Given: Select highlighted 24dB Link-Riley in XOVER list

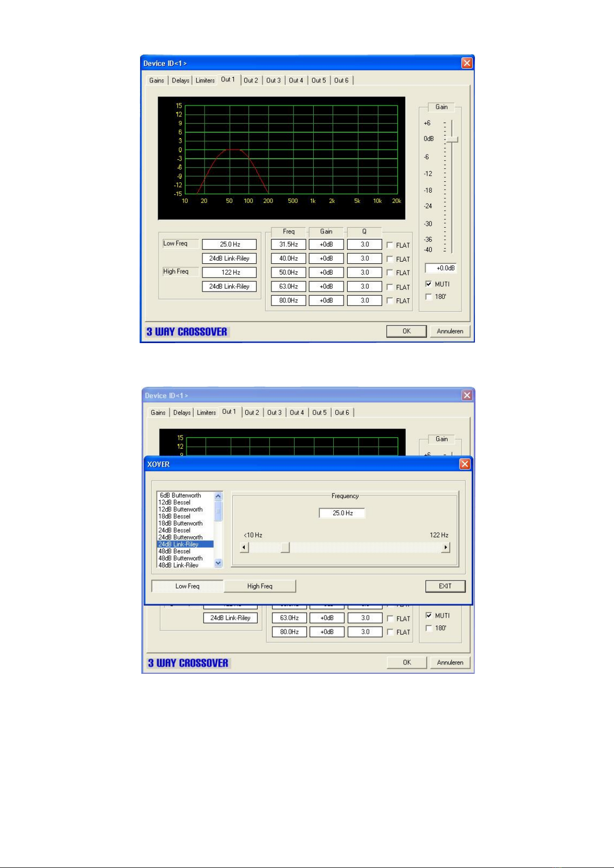Looking at the screenshot, I should coord(185,544).
